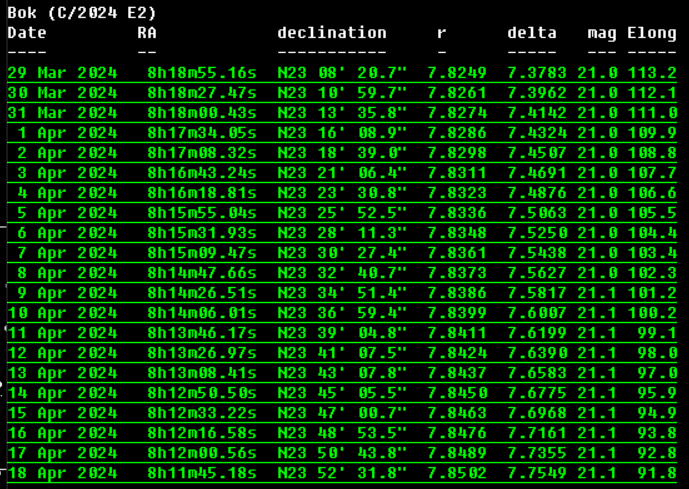
Task: Click the Elong column header
Action: (652, 33)
